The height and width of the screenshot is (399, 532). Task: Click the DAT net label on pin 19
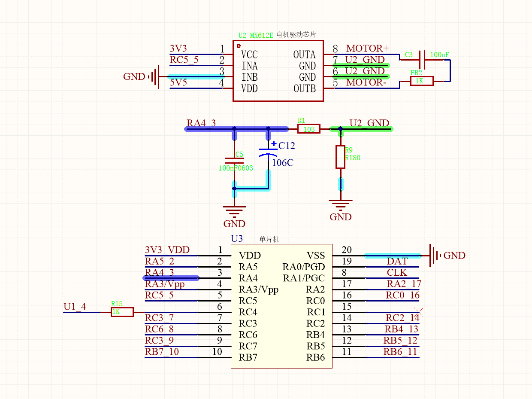397,262
